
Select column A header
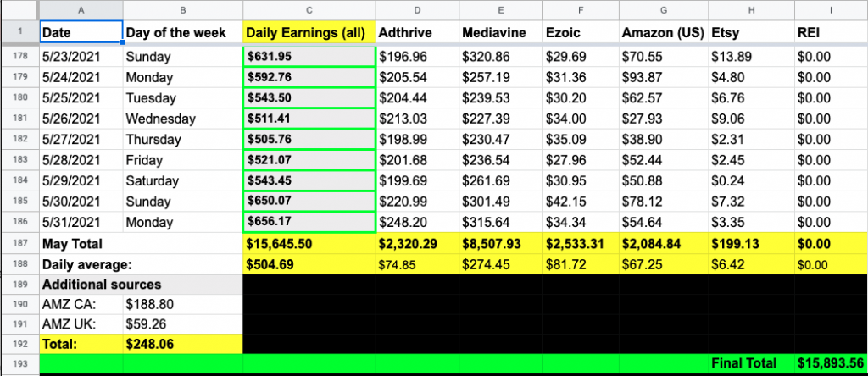pyautogui.click(x=81, y=9)
